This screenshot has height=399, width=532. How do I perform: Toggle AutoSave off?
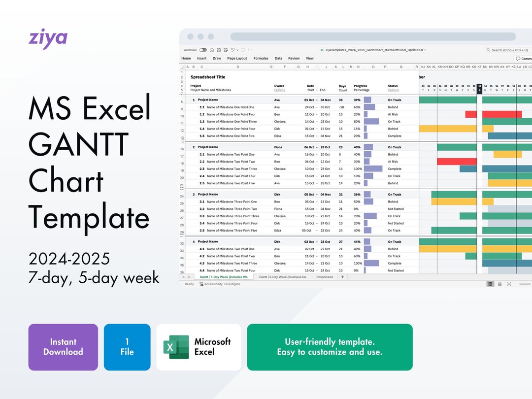click(x=203, y=50)
